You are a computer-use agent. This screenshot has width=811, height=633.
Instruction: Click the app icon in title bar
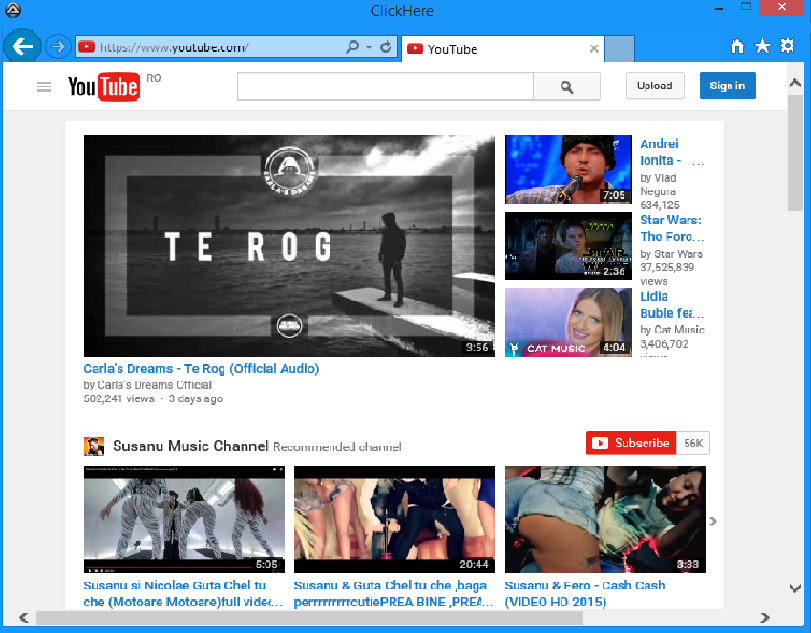(x=12, y=9)
